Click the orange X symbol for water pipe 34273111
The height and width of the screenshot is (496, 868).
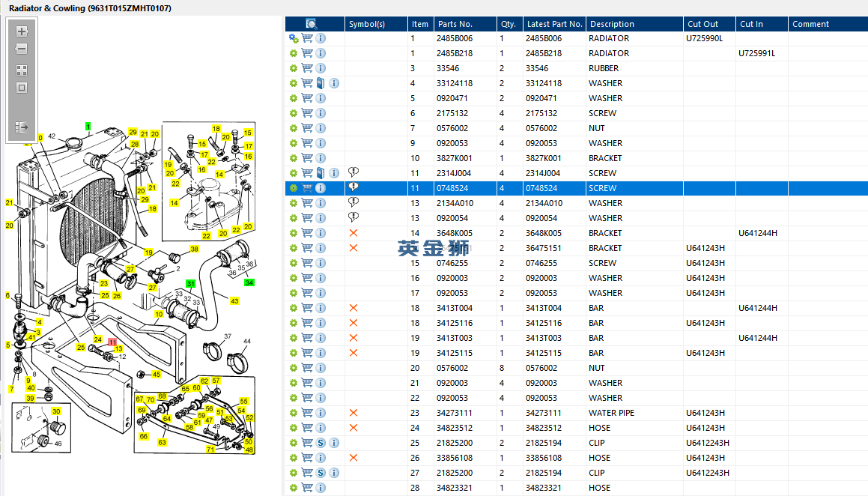coord(353,413)
